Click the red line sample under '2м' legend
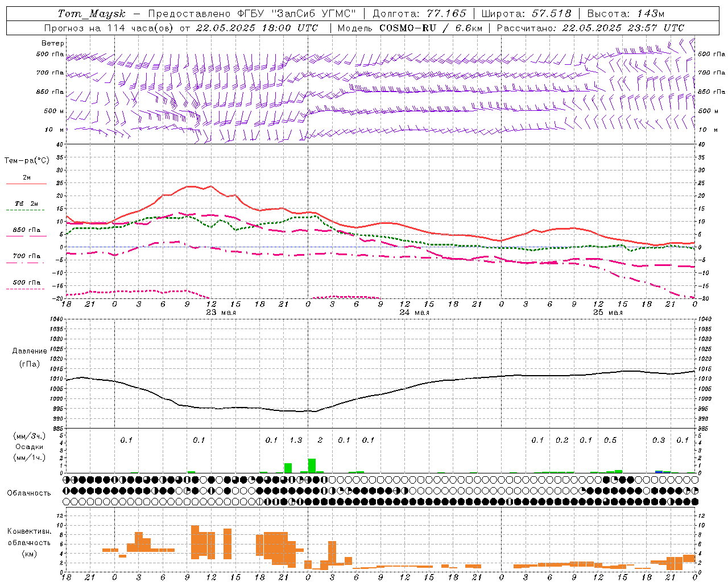 pyautogui.click(x=26, y=184)
